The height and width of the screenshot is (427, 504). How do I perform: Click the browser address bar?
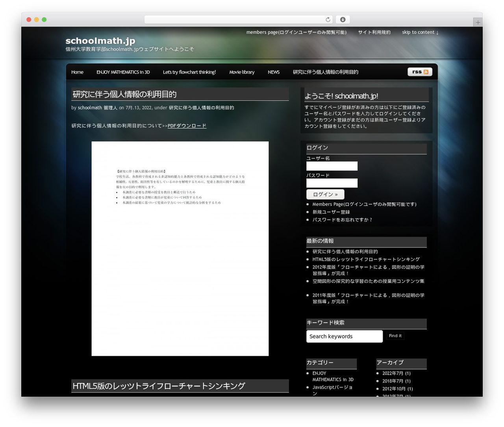point(238,20)
